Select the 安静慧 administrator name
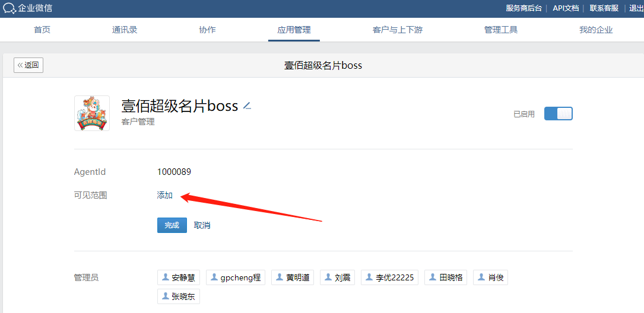Image resolution: width=644 pixels, height=313 pixels. (183, 277)
